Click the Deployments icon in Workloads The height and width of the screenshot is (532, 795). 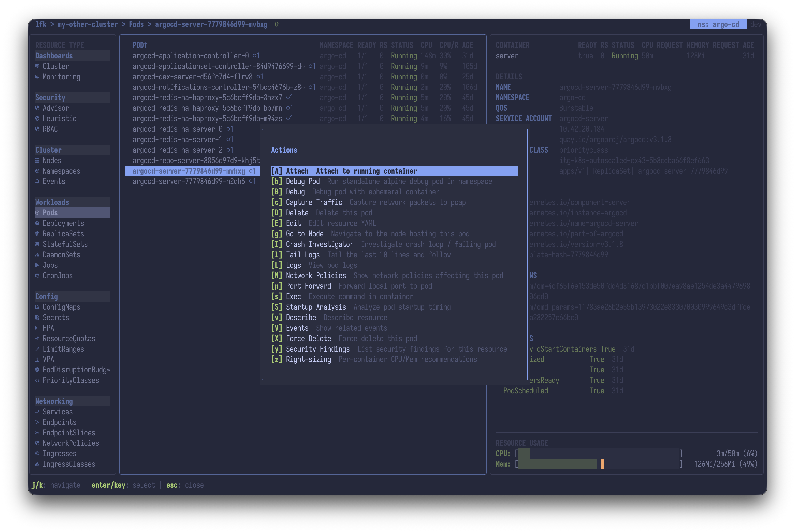click(37, 223)
